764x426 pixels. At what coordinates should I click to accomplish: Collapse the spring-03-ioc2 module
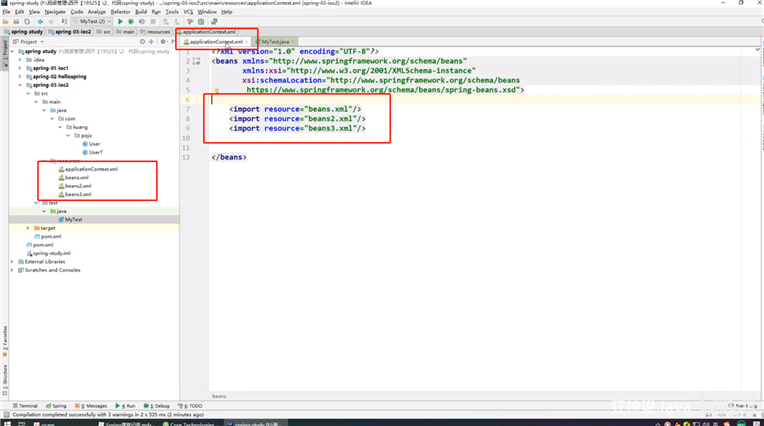coord(20,85)
